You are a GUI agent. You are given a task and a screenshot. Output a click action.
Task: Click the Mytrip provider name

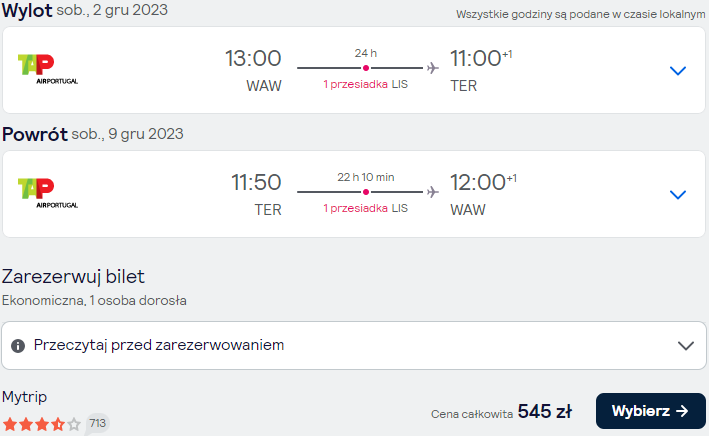click(x=24, y=397)
